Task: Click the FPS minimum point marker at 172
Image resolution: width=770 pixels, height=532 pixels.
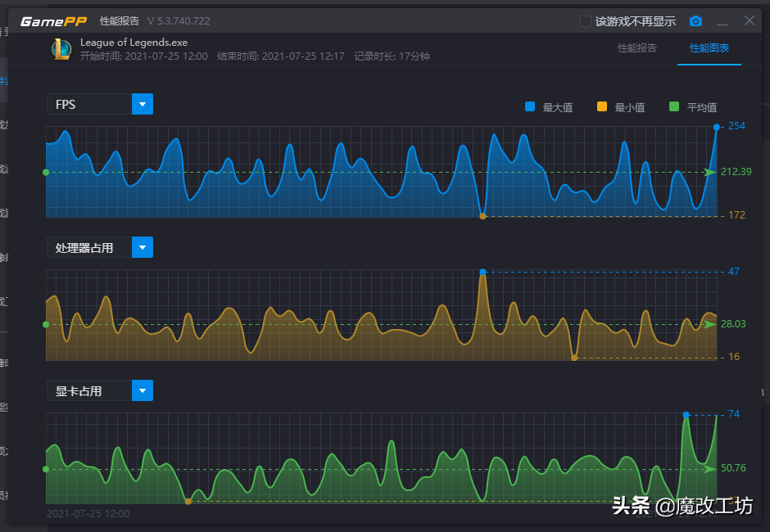Action: (x=482, y=216)
